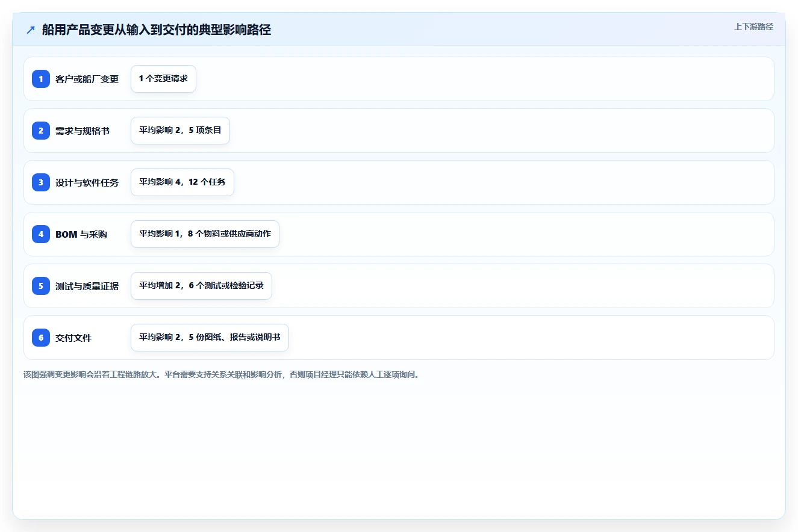Select the 平均增加 2，6 个测试或检验记录 chip
This screenshot has height=532, width=798.
[201, 286]
